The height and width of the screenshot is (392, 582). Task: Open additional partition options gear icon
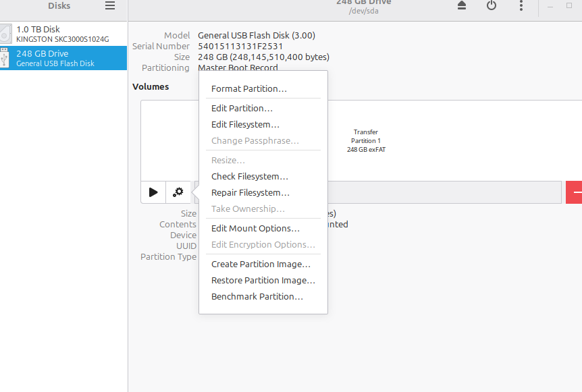click(x=178, y=192)
